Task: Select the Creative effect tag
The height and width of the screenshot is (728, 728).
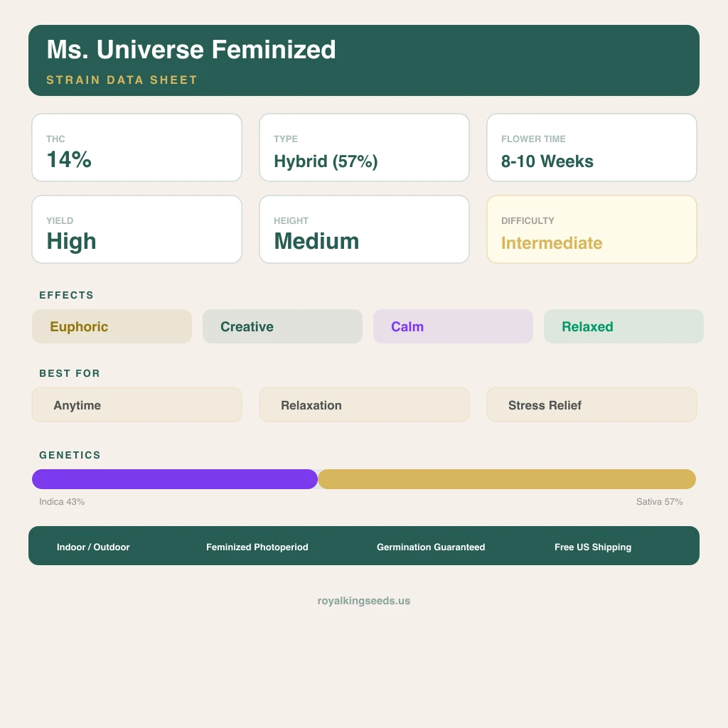Action: tap(282, 326)
